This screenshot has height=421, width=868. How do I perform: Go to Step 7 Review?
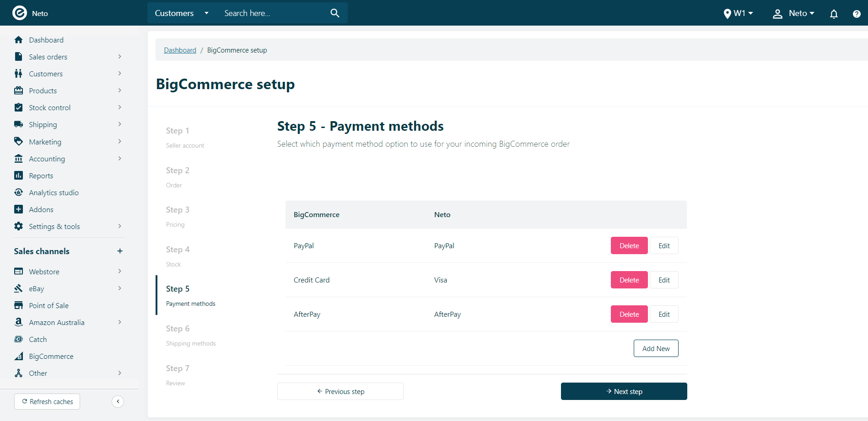pos(178,375)
